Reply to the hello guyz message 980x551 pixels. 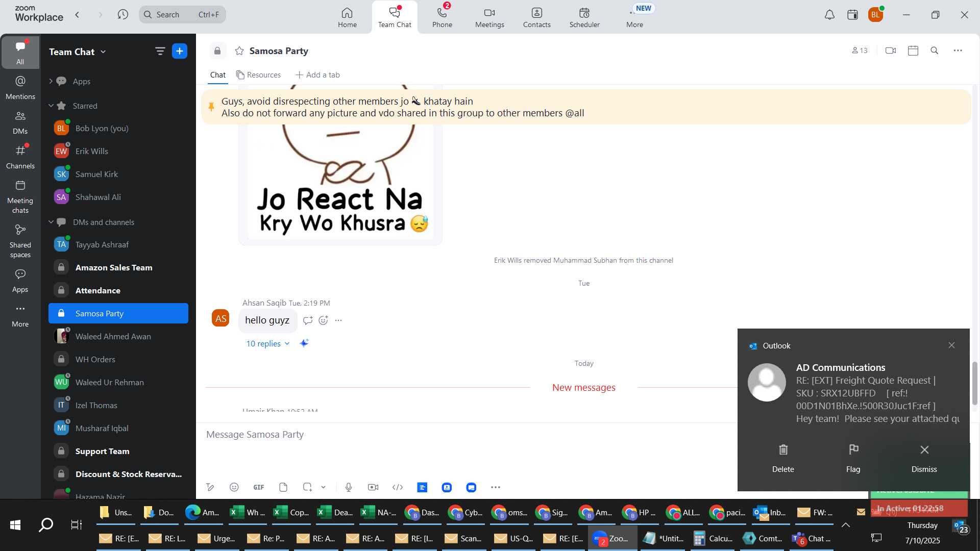tap(308, 320)
